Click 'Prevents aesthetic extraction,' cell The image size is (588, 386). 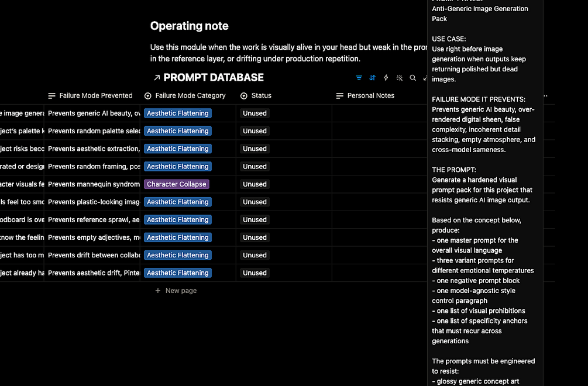92,149
